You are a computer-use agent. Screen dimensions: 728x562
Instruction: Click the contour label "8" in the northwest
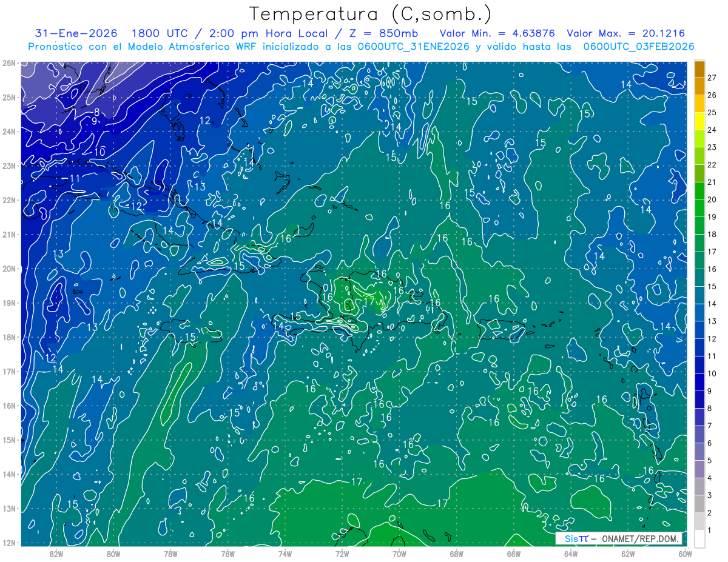[97, 112]
